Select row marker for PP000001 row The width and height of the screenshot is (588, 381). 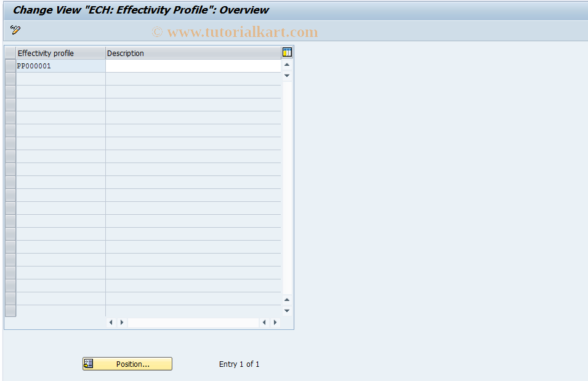[10, 66]
